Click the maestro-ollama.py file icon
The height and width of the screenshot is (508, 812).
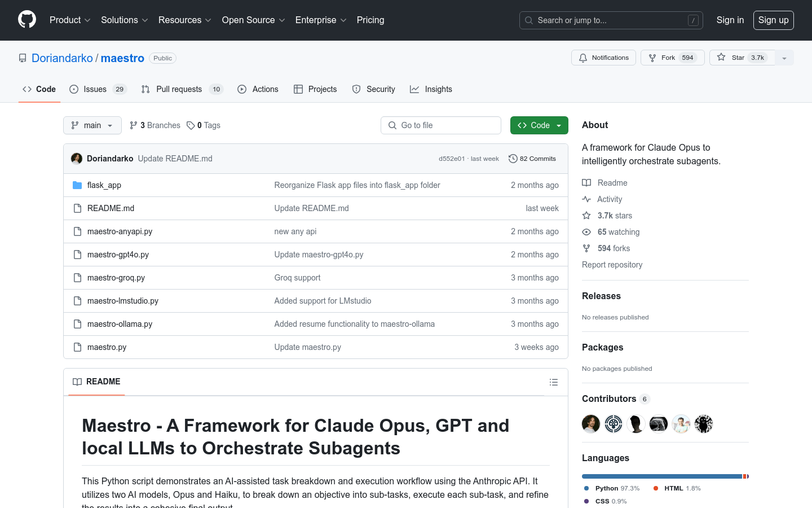click(x=77, y=324)
